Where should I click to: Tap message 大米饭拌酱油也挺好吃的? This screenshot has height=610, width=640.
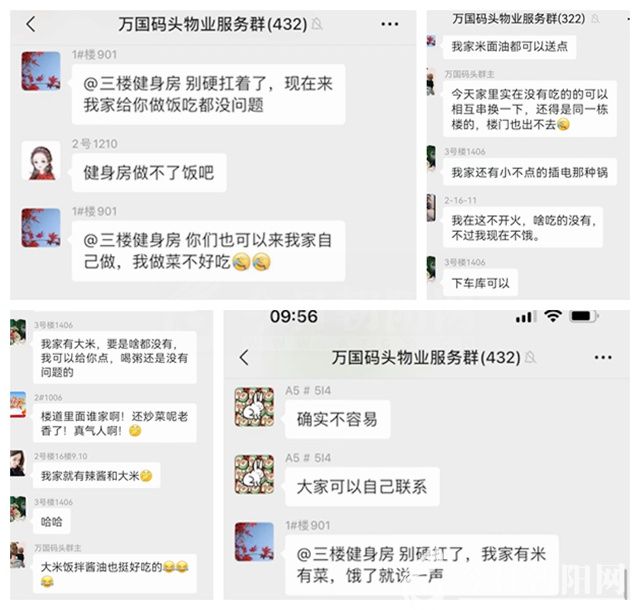114,574
